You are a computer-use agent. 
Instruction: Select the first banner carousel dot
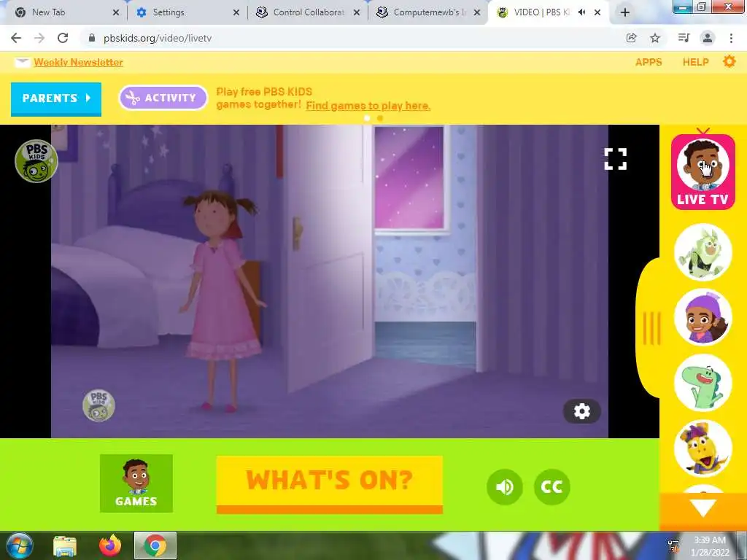pyautogui.click(x=367, y=118)
